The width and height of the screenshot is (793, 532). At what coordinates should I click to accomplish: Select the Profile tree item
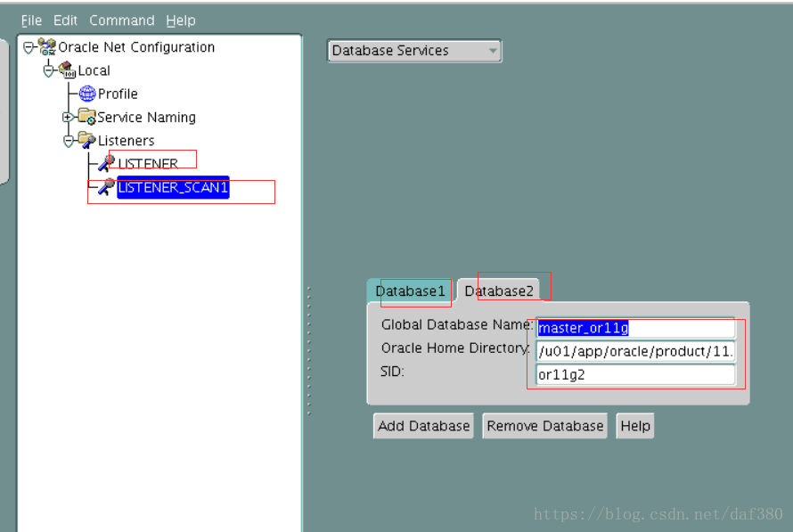118,94
